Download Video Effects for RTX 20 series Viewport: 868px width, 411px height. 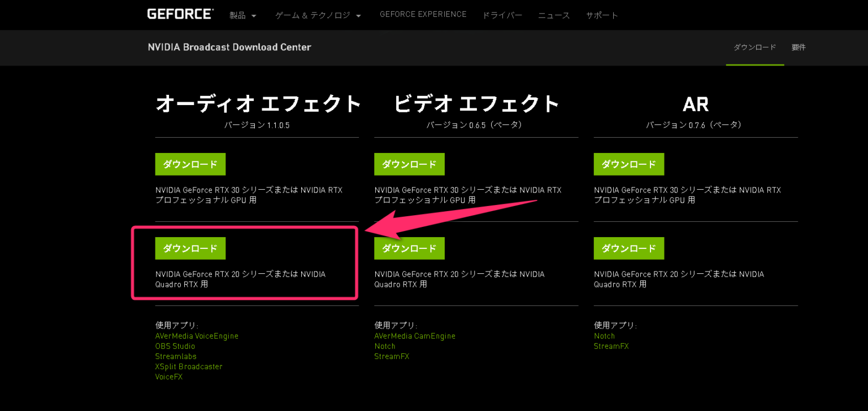pyautogui.click(x=409, y=248)
